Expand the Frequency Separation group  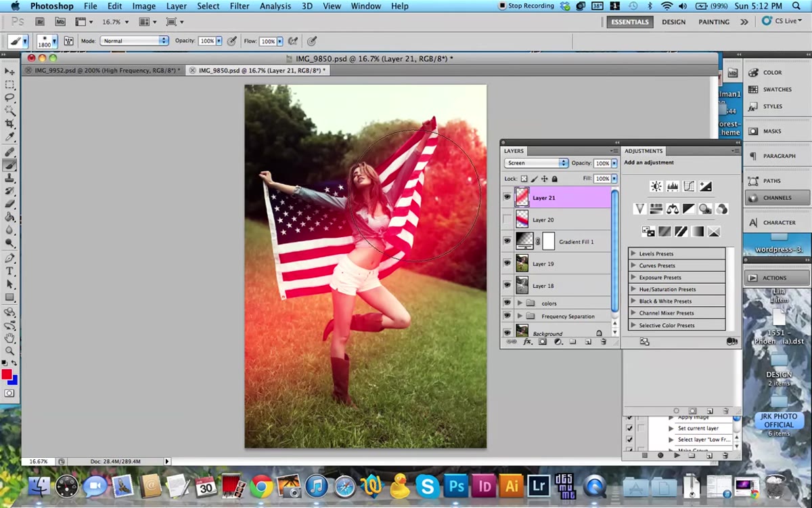[x=520, y=316]
